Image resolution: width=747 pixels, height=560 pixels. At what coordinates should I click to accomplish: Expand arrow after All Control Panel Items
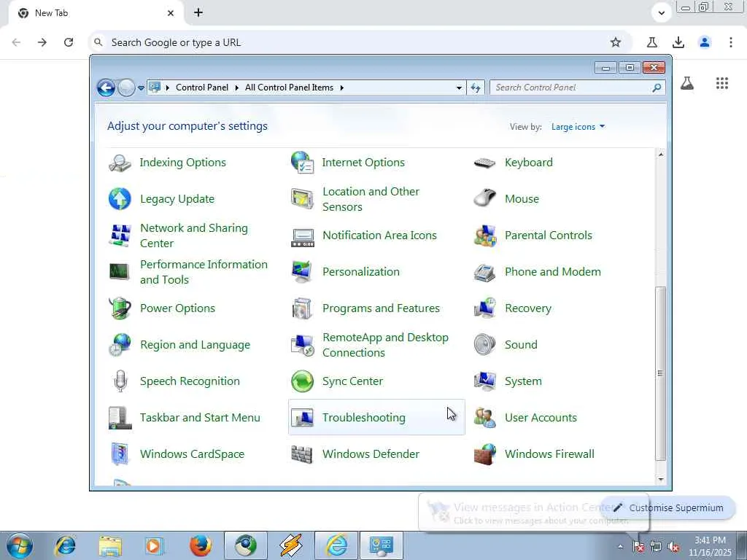[341, 87]
